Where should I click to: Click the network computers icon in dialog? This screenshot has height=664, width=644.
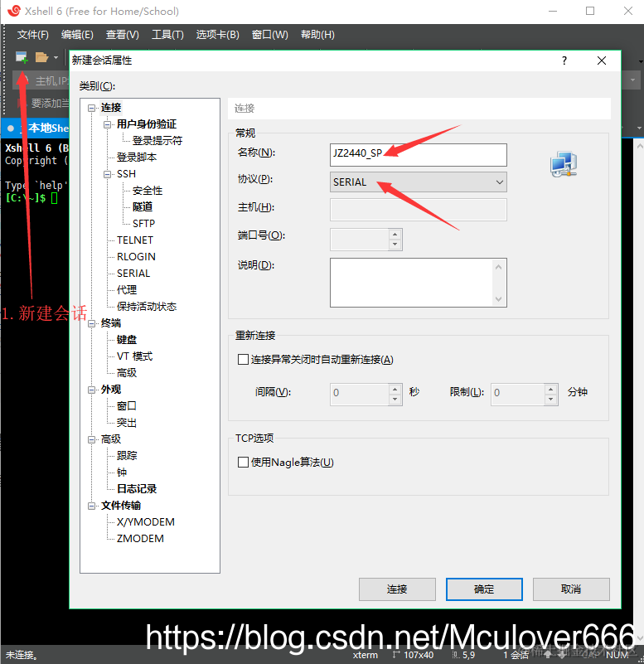tap(564, 164)
